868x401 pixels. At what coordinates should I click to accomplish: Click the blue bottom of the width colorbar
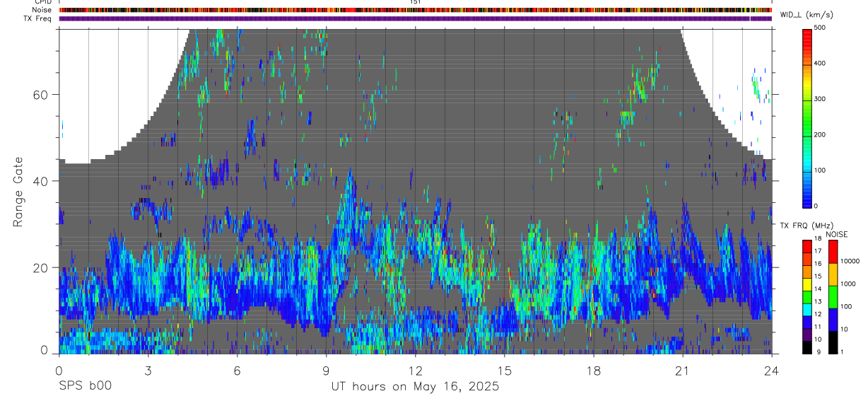(x=807, y=198)
